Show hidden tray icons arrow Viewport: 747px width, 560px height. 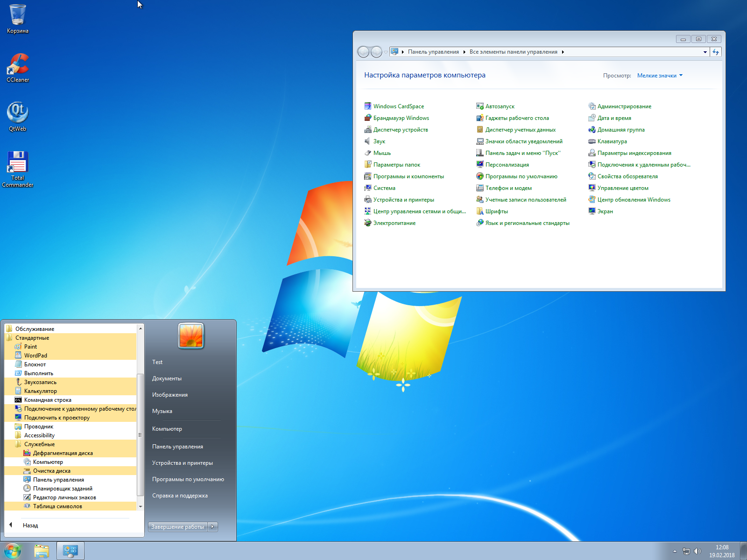675,551
